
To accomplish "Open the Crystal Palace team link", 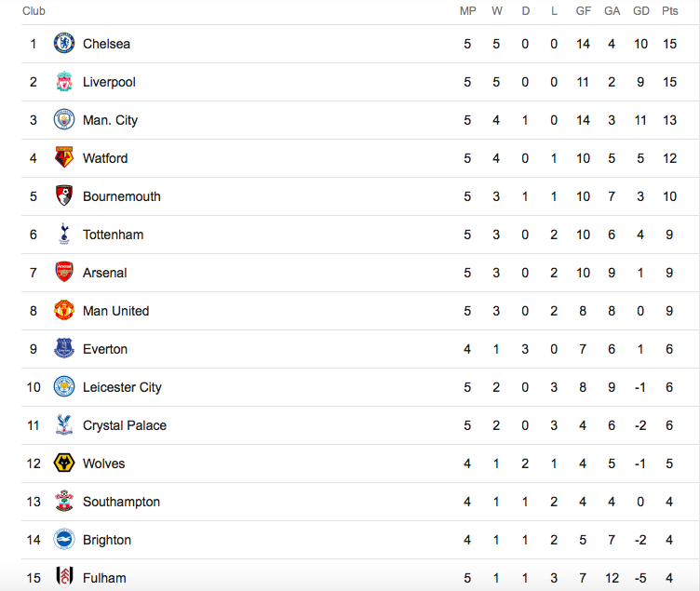I will [x=125, y=425].
